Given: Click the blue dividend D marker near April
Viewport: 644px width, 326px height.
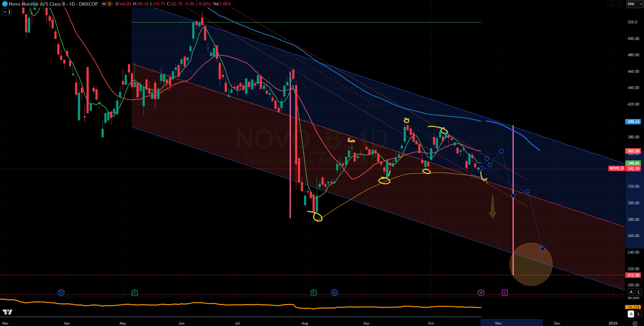Looking at the screenshot, I should tap(61, 292).
